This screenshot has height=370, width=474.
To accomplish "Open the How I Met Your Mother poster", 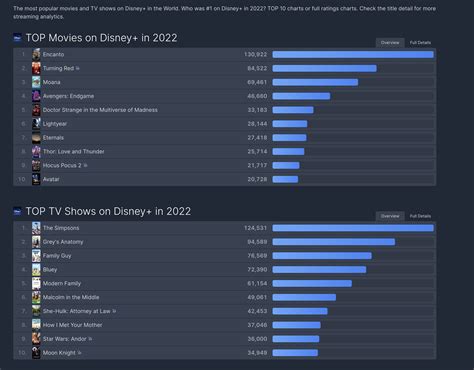I will pos(36,325).
